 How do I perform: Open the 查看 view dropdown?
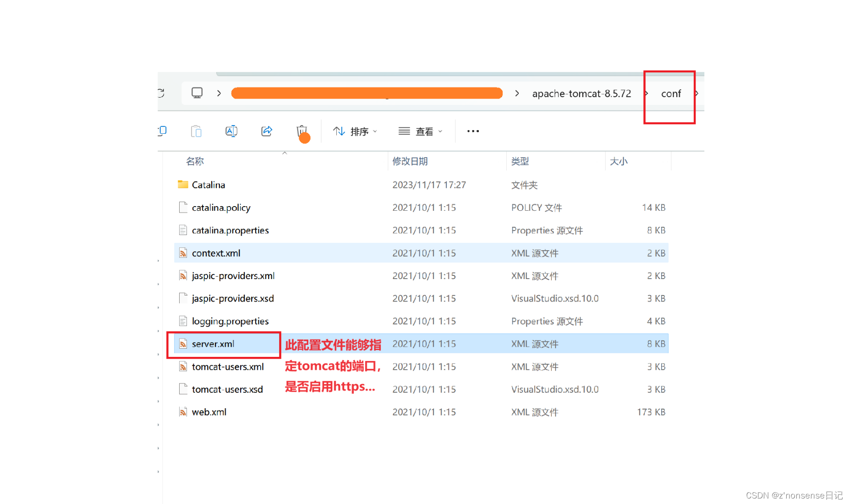coord(420,131)
